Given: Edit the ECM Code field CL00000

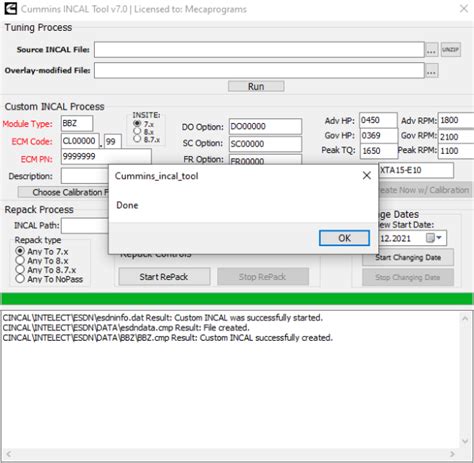Looking at the screenshot, I should (80, 141).
